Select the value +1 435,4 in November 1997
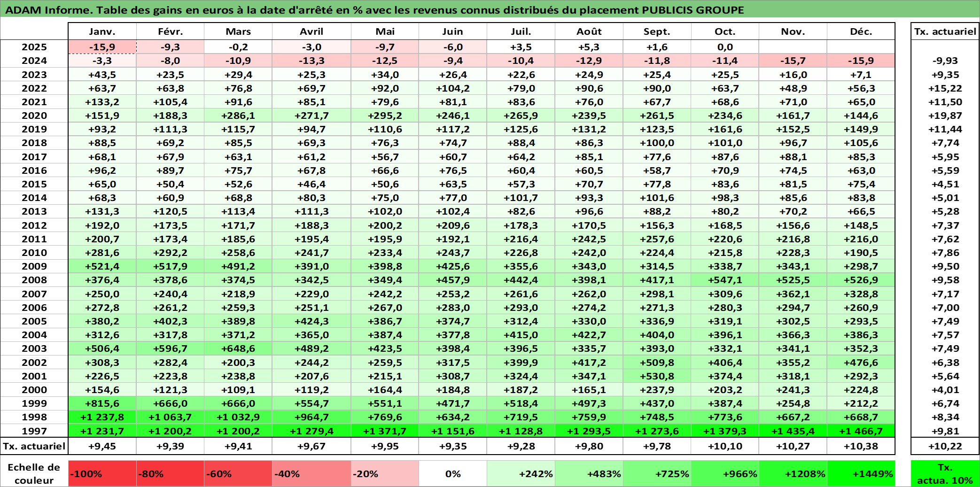 click(x=793, y=431)
